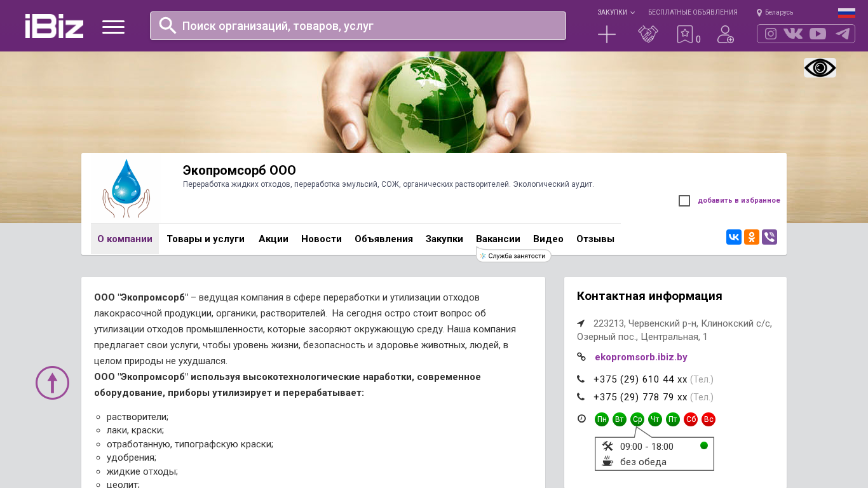The height and width of the screenshot is (488, 868).
Task: Go to the Объявления tab
Action: [384, 239]
